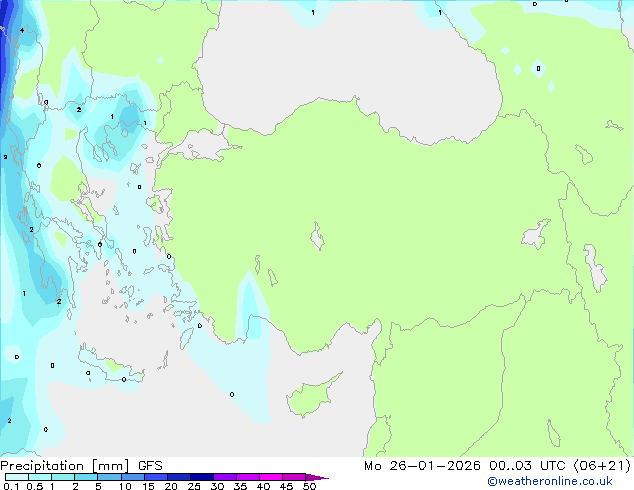The width and height of the screenshot is (634, 490).
Task: Pick the 1–2 mm legend swatch
Action: tap(63, 477)
